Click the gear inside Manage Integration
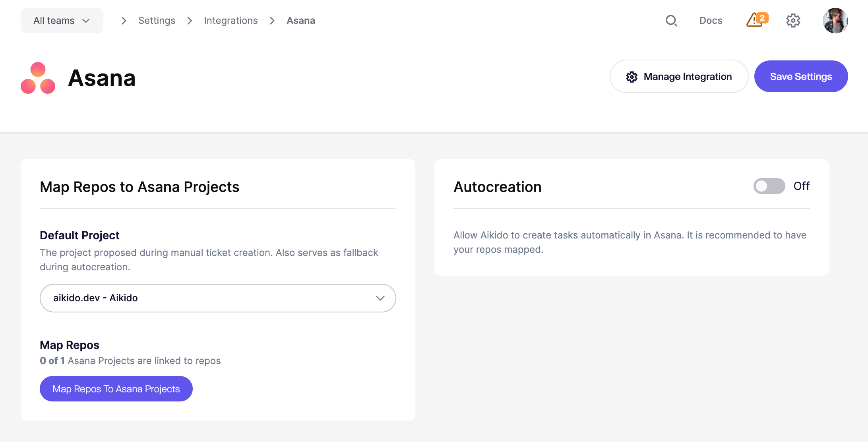Viewport: 868px width, 442px height. tap(632, 77)
